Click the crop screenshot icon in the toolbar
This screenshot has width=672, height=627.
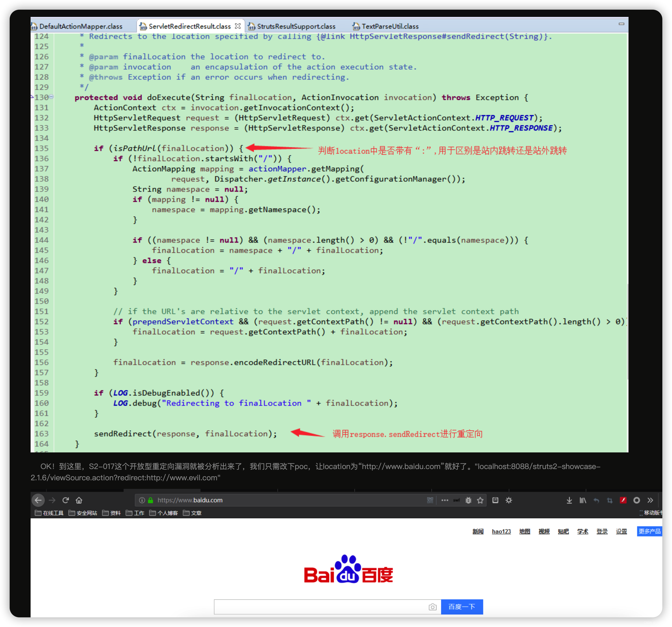pos(609,500)
